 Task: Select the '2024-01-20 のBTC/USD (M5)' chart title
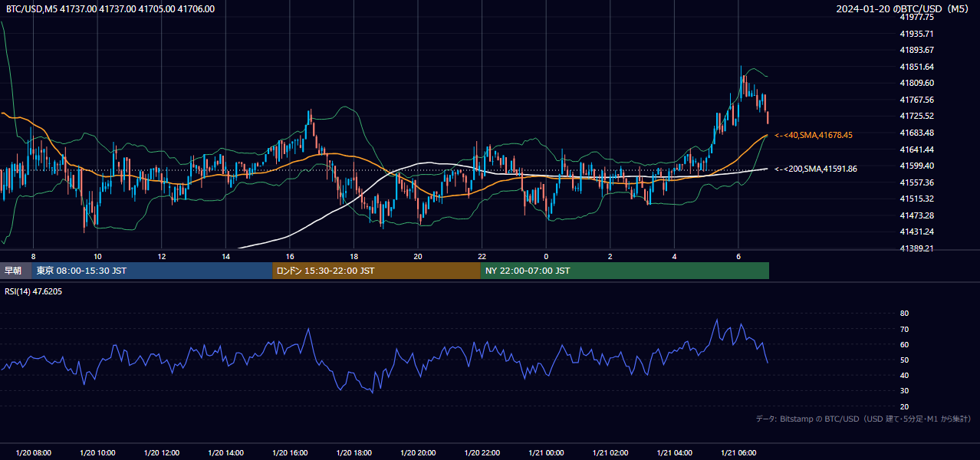coord(904,9)
